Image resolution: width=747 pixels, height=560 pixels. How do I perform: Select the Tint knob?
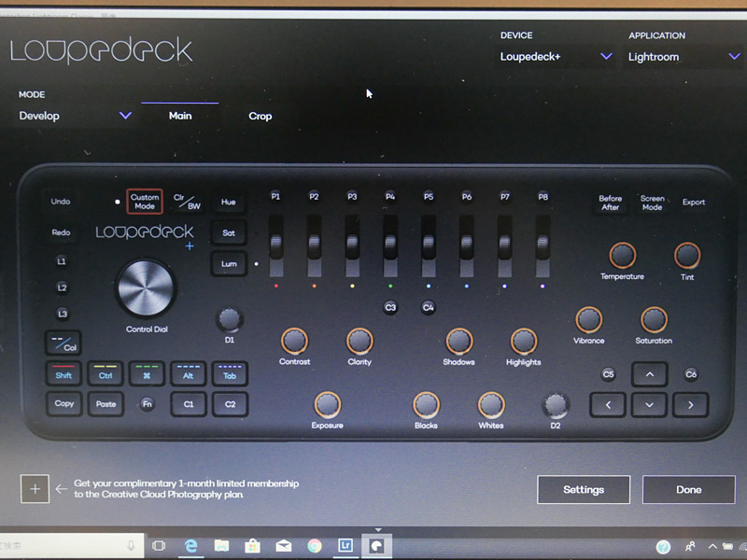tap(687, 255)
